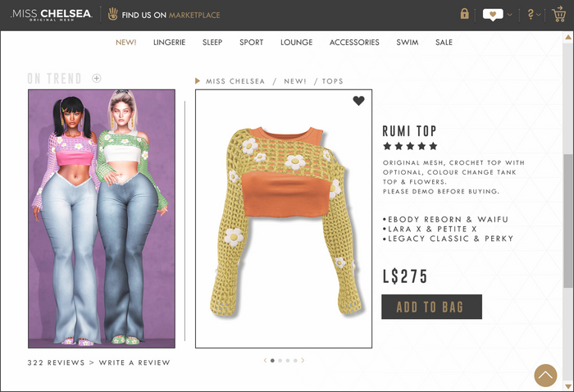The width and height of the screenshot is (574, 392).
Task: Click the ADD TO BAG button
Action: pos(431,307)
